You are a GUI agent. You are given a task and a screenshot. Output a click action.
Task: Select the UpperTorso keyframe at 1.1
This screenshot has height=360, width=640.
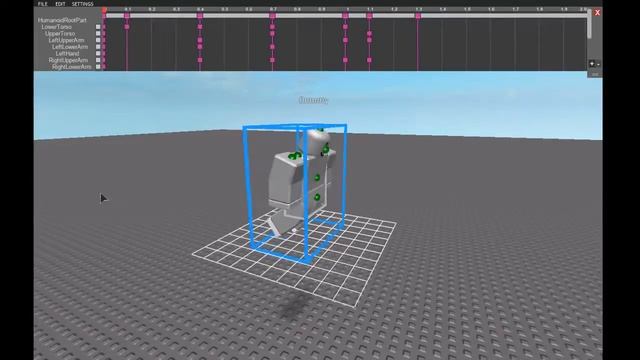(x=369, y=33)
